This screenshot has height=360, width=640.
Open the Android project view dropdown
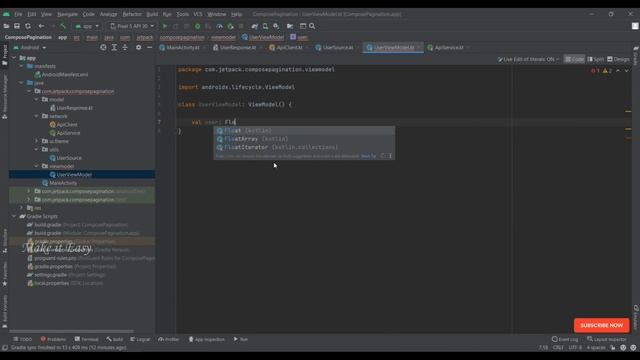coord(29,47)
